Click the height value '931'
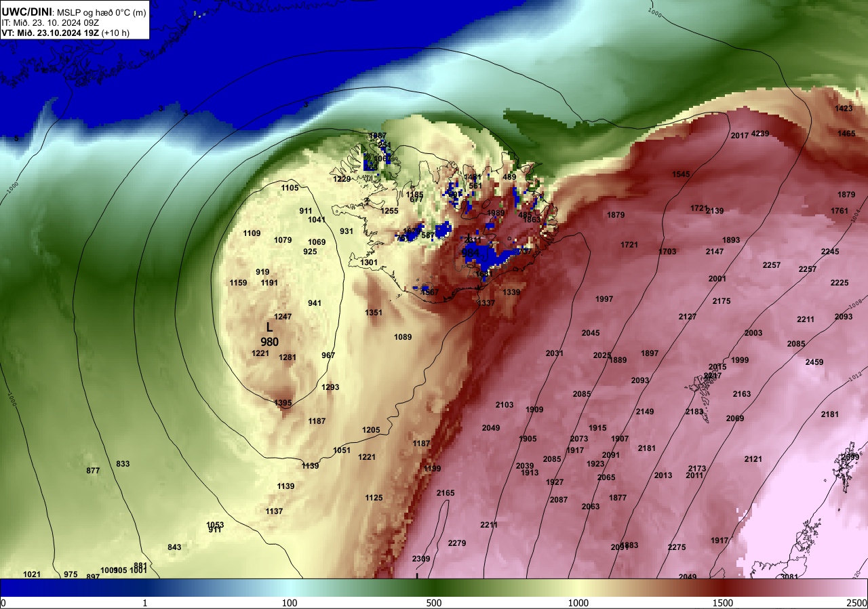Image resolution: width=868 pixels, height=609 pixels. (347, 231)
